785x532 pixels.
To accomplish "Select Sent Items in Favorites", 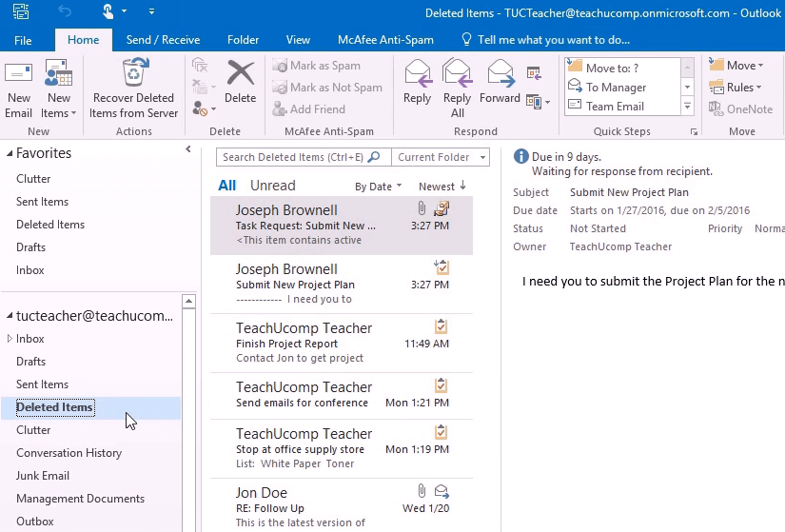I will coord(42,202).
